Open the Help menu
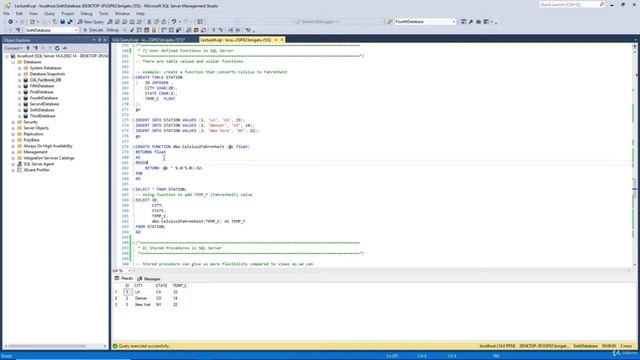 tap(140, 14)
